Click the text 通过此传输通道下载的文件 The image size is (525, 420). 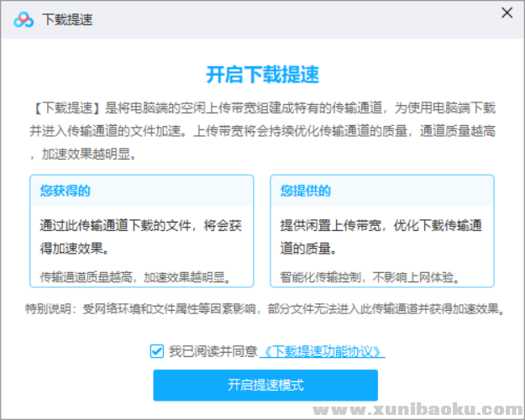tap(116, 226)
